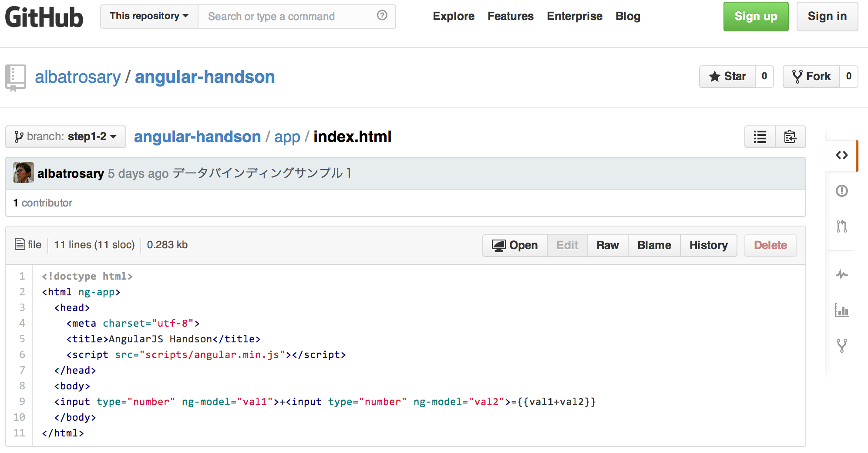This screenshot has width=868, height=453.
Task: Select line number 6
Action: click(22, 355)
